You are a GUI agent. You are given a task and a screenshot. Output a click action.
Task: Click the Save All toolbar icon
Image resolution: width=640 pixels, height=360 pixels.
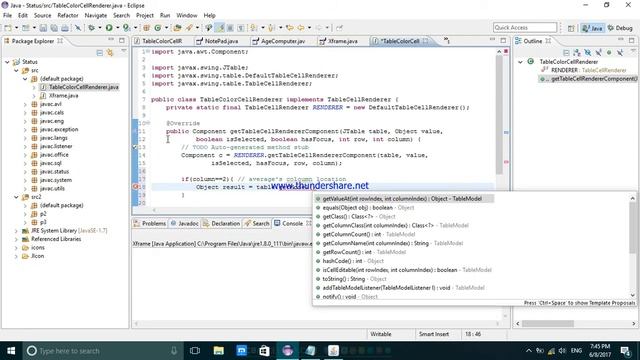(54, 28)
